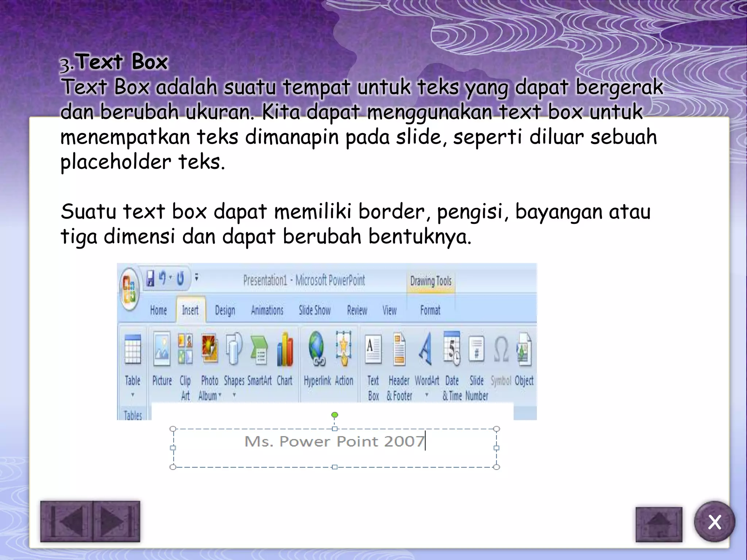747x560 pixels.
Task: Go to the previous slide arrow button
Action: pos(67,521)
